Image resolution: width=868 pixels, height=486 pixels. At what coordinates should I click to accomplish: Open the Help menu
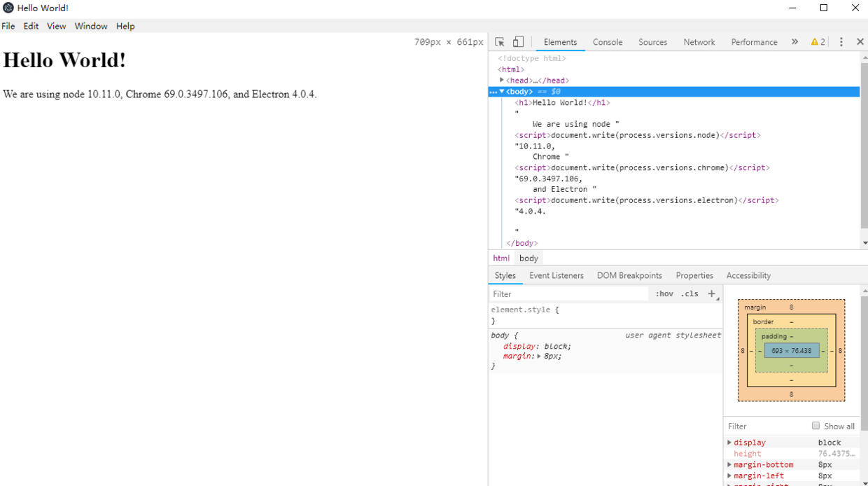[x=125, y=26]
